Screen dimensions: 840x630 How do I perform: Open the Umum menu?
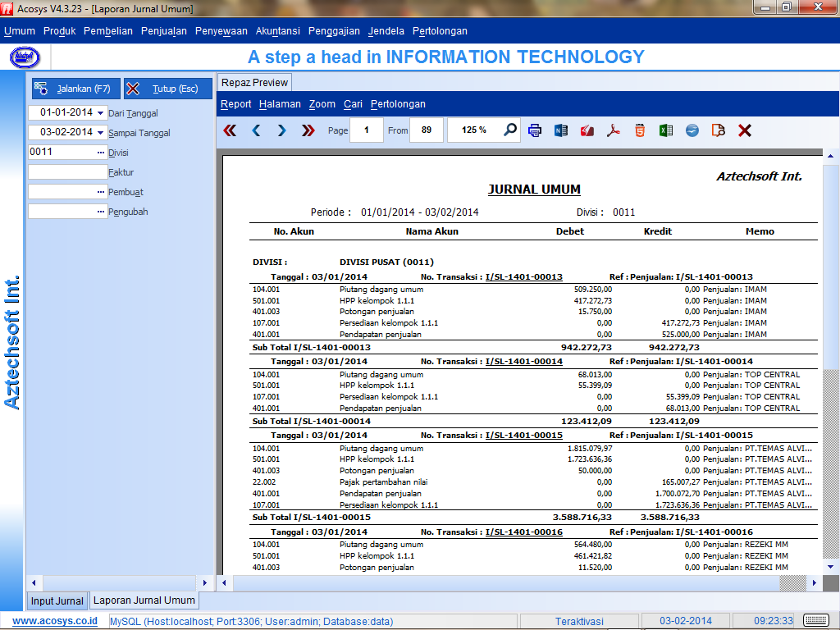pyautogui.click(x=20, y=31)
